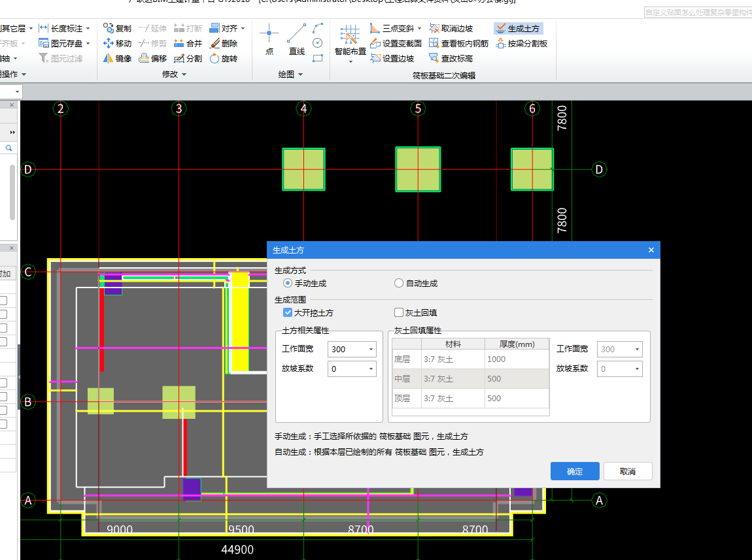The height and width of the screenshot is (560, 752).
Task: Select the 点 (Point) drawing tool
Action: coord(269,38)
